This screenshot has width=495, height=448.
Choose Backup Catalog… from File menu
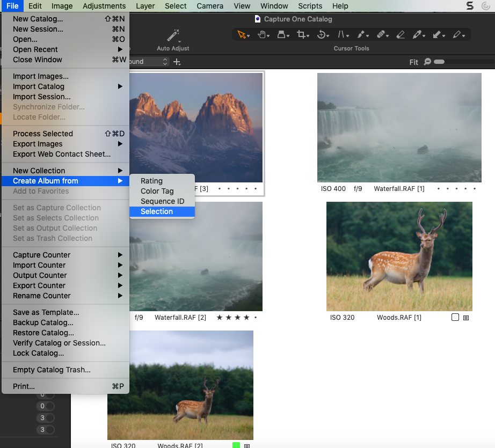coord(65,322)
